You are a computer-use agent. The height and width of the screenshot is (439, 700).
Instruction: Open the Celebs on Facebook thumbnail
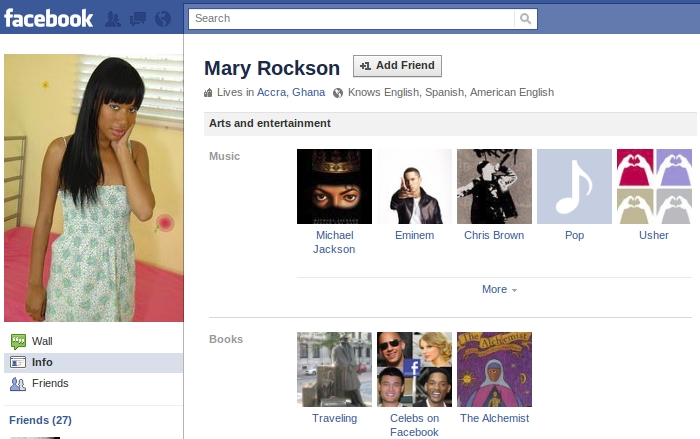[414, 369]
